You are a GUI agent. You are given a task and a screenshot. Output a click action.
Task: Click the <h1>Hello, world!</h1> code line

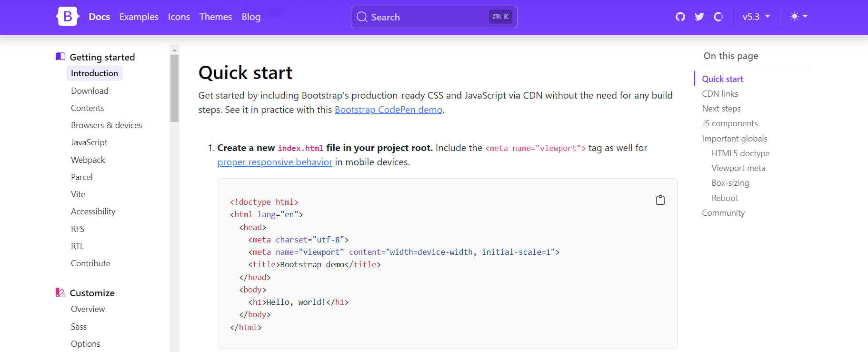coord(299,302)
